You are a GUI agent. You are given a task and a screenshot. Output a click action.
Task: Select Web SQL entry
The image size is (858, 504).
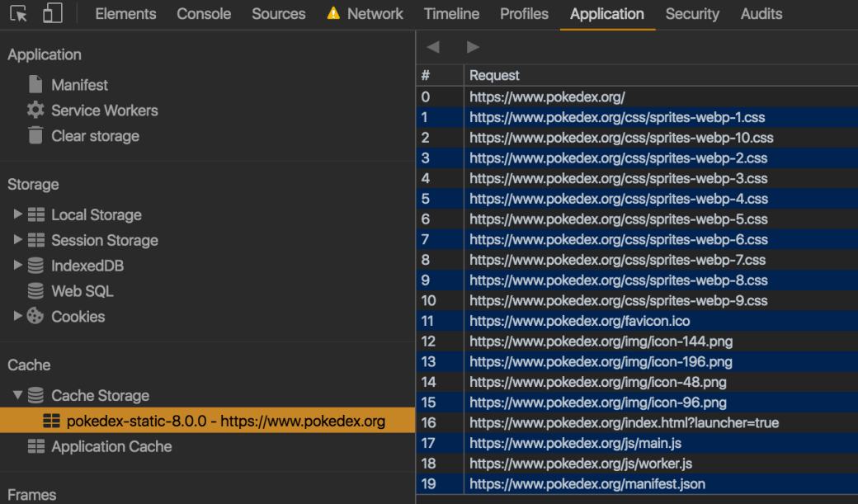[x=82, y=291]
